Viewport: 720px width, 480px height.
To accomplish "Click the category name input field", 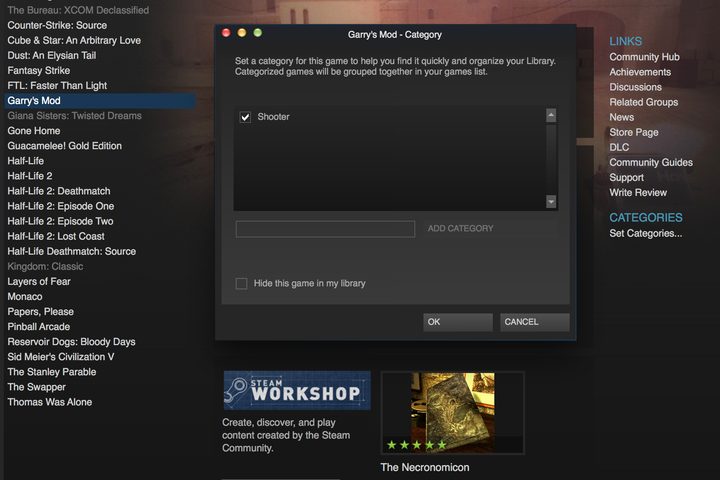I will tap(325, 229).
